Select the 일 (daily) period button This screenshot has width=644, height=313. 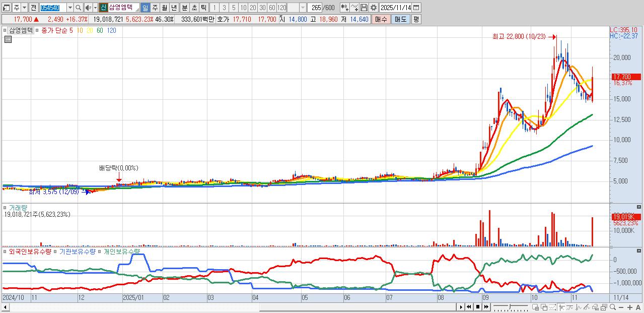[x=145, y=8]
